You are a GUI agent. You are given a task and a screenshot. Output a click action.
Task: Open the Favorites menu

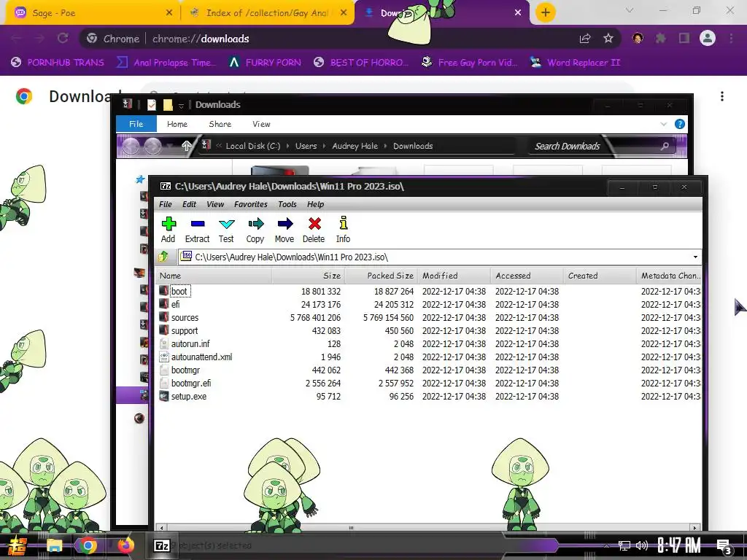tap(251, 204)
